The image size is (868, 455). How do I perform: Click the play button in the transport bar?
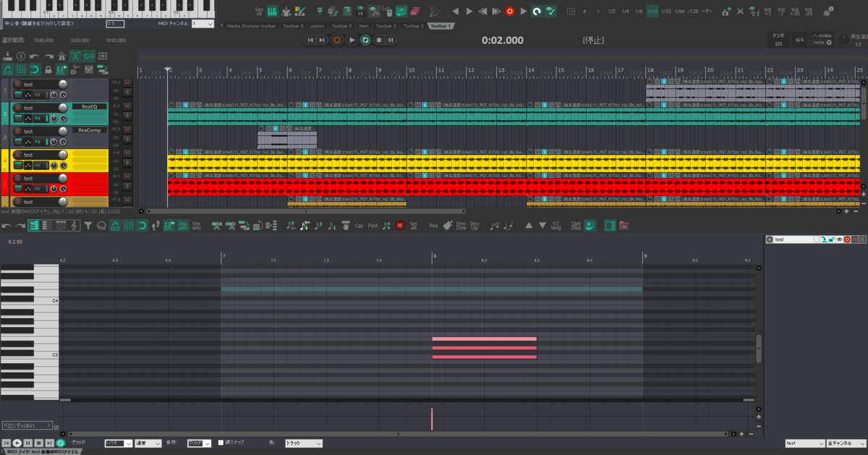[352, 40]
